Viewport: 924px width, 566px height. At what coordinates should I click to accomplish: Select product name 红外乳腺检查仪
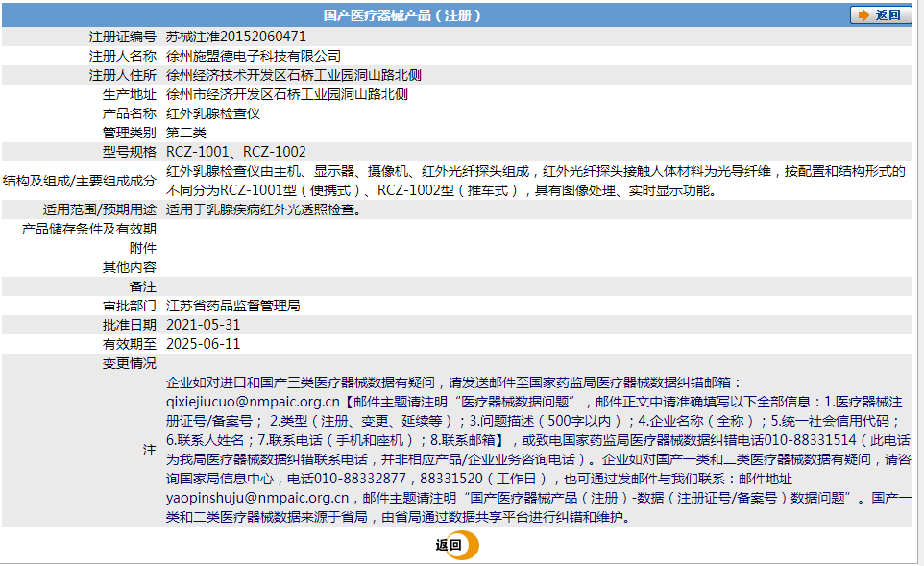[212, 113]
